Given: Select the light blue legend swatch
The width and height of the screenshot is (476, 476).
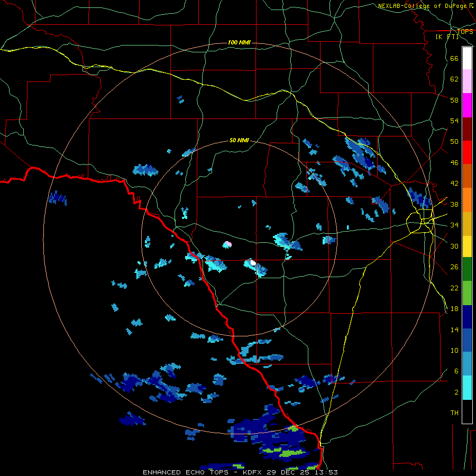Looking at the screenshot, I should (x=467, y=364).
